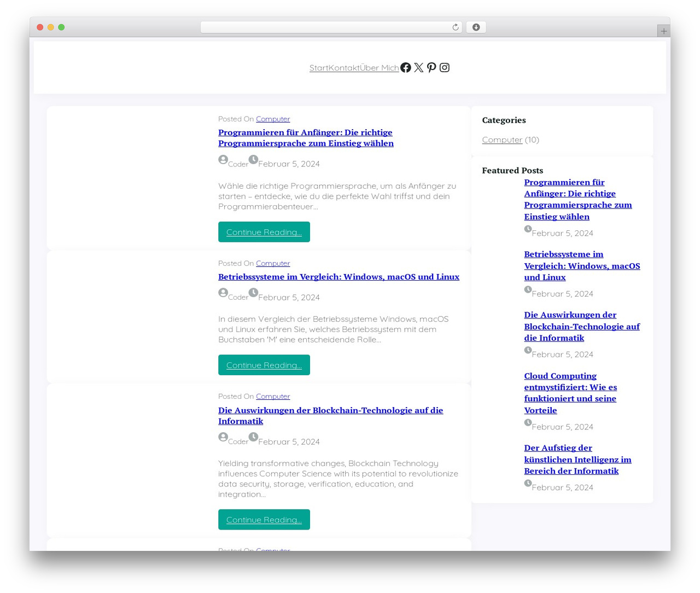
Task: Open featured post Cloud Computing entmystifiziert
Action: (570, 393)
